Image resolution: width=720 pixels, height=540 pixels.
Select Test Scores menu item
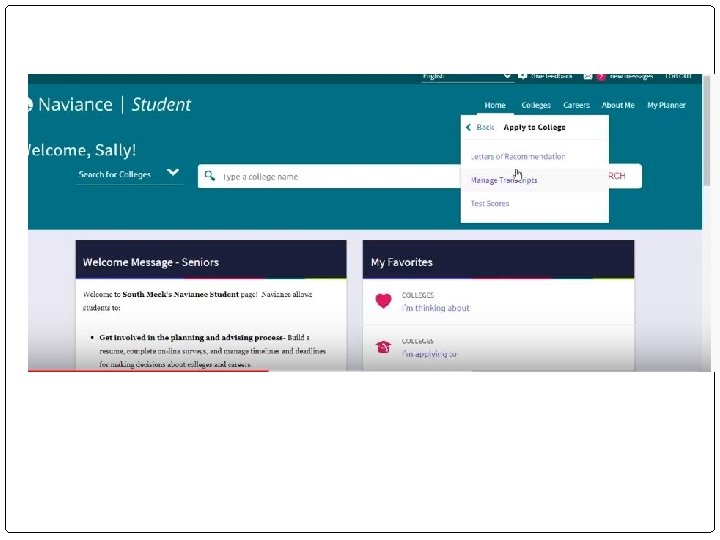pos(489,203)
